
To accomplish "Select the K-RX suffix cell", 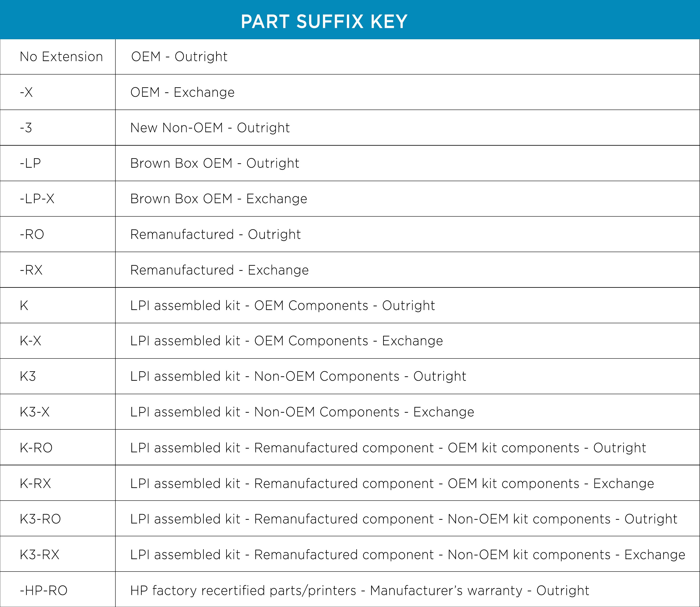I will pyautogui.click(x=57, y=483).
